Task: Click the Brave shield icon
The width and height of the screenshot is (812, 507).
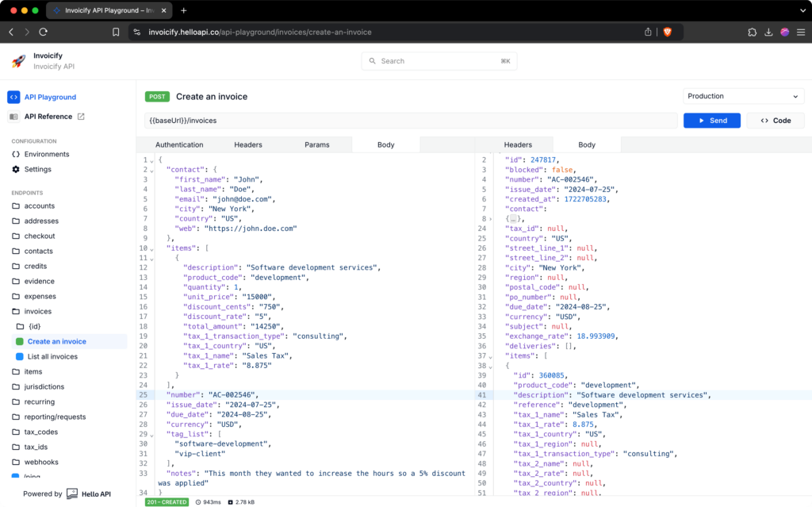Action: click(668, 33)
